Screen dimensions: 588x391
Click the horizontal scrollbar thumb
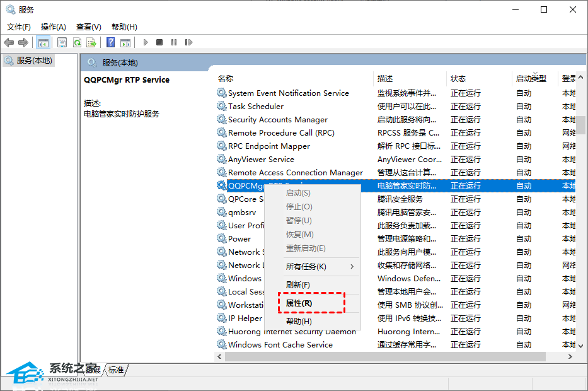click(x=385, y=356)
